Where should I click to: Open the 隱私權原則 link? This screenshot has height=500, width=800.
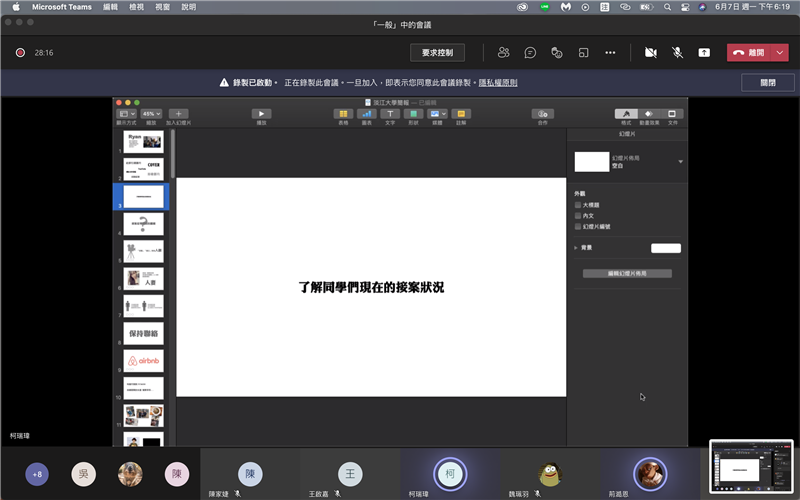point(498,83)
